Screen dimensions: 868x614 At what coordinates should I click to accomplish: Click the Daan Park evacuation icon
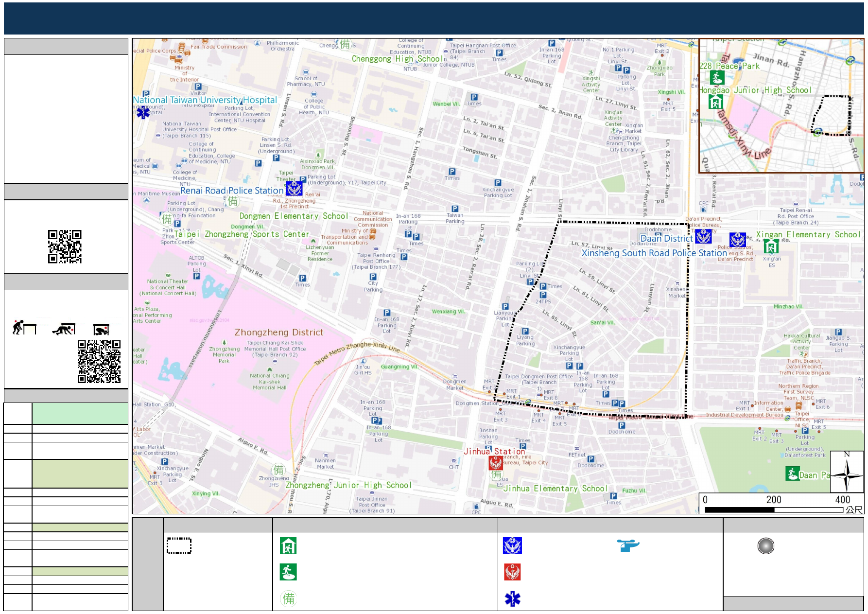(x=793, y=474)
